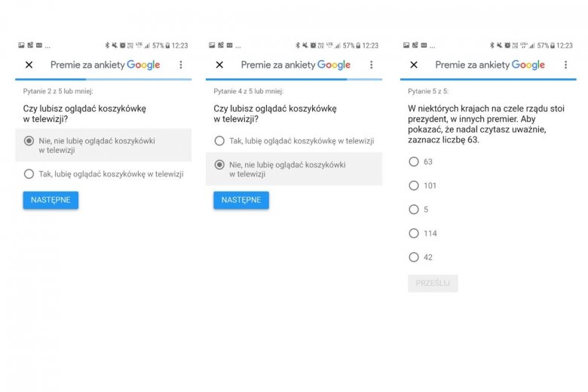Choose the 114 radio option

(x=413, y=234)
